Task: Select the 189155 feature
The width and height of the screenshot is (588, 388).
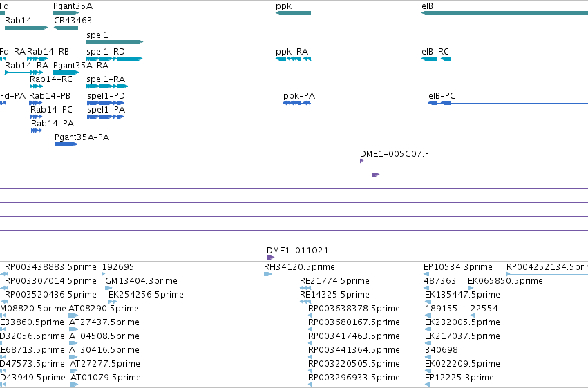Action: [x=428, y=316]
